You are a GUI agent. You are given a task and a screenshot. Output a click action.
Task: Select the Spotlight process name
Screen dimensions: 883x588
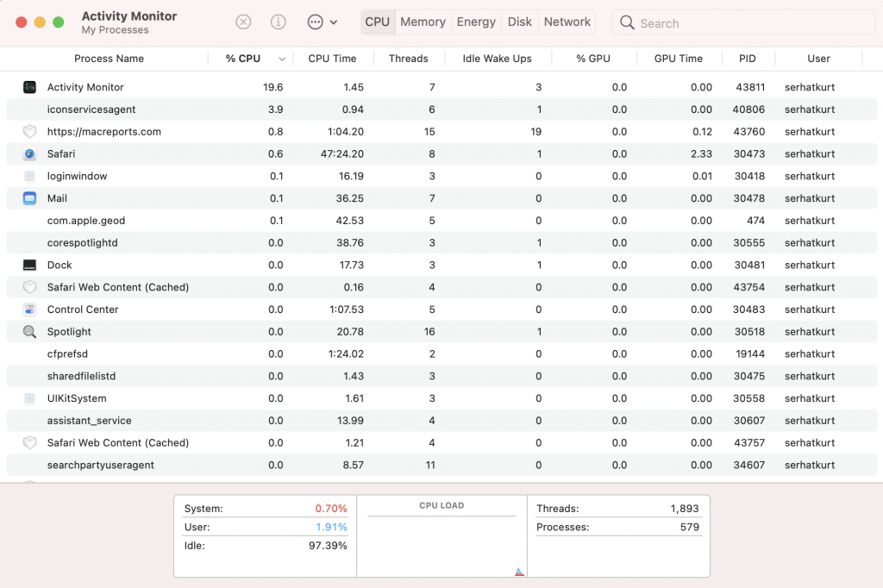coord(69,332)
